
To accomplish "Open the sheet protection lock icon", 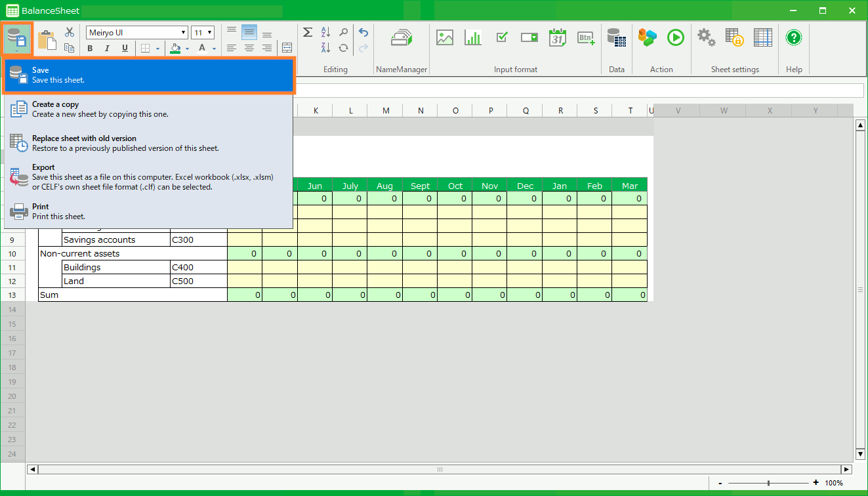I will pyautogui.click(x=734, y=38).
